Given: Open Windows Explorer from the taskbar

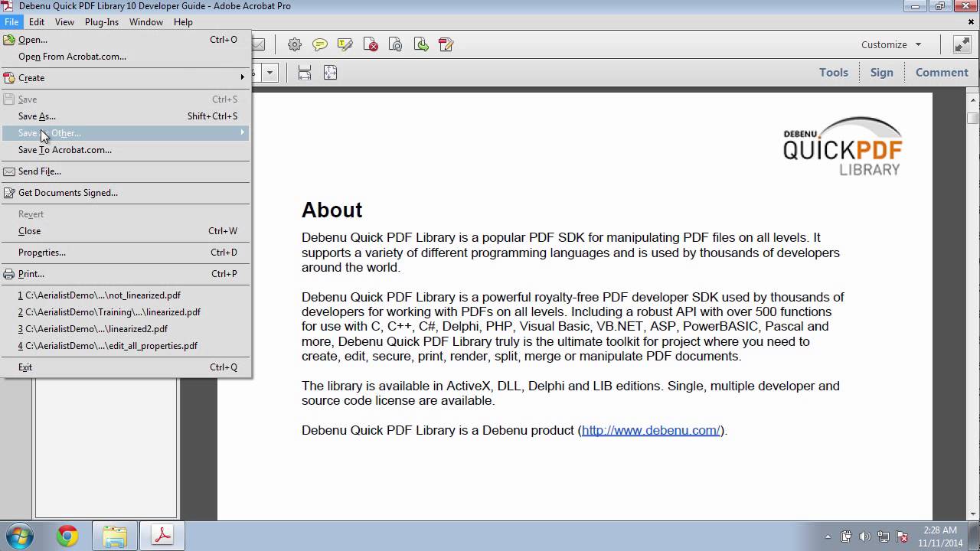Looking at the screenshot, I should 115,536.
